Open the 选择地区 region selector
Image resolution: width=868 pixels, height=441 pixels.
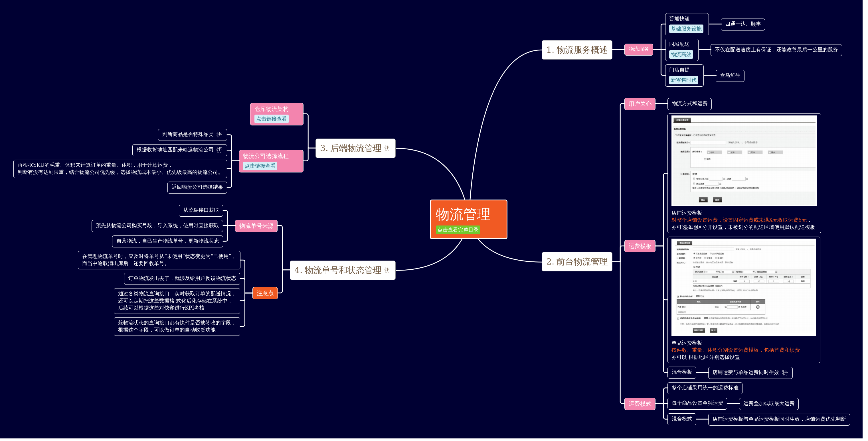point(682,312)
